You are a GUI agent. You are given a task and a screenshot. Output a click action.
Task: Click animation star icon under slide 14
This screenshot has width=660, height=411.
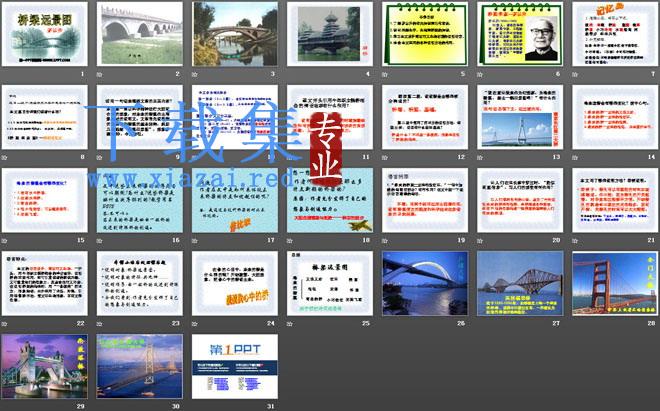[575, 157]
